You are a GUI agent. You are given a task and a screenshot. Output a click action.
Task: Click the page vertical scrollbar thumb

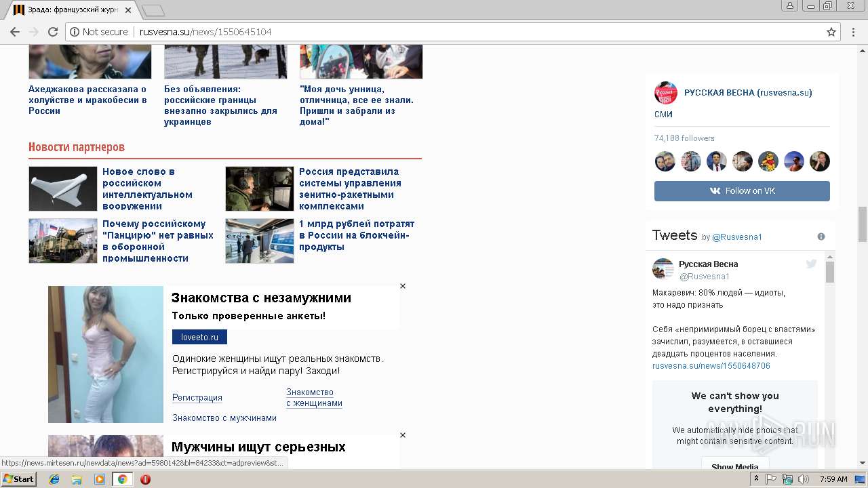point(863,224)
